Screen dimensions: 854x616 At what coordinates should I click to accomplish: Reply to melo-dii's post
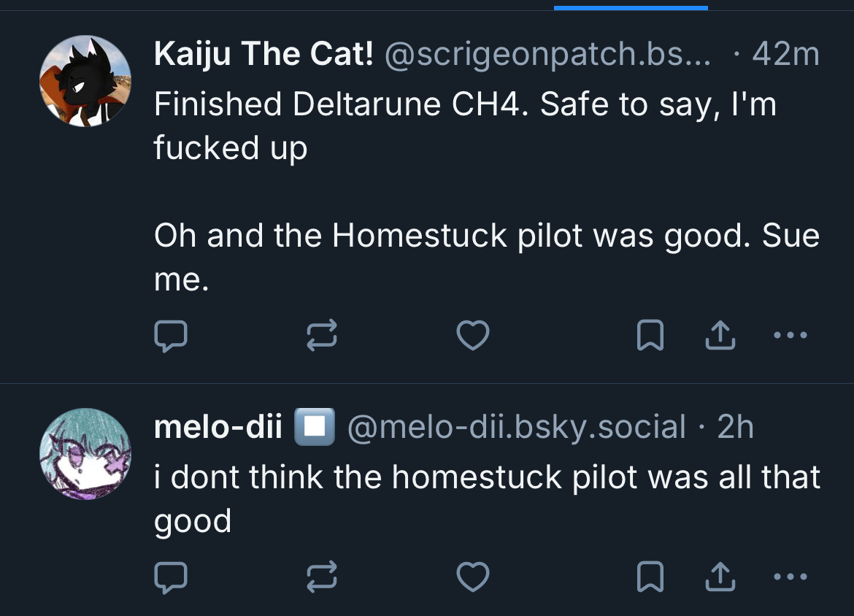pyautogui.click(x=171, y=577)
